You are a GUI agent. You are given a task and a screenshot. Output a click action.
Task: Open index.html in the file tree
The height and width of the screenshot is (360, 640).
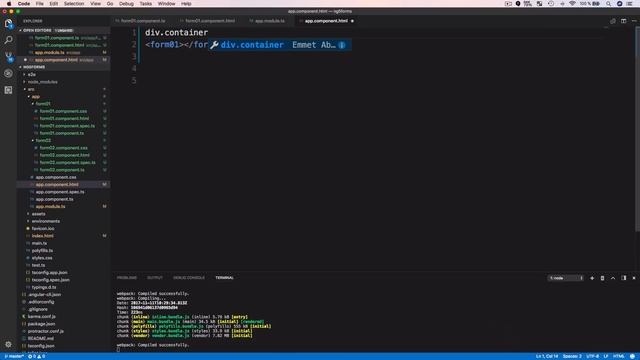[x=42, y=236]
